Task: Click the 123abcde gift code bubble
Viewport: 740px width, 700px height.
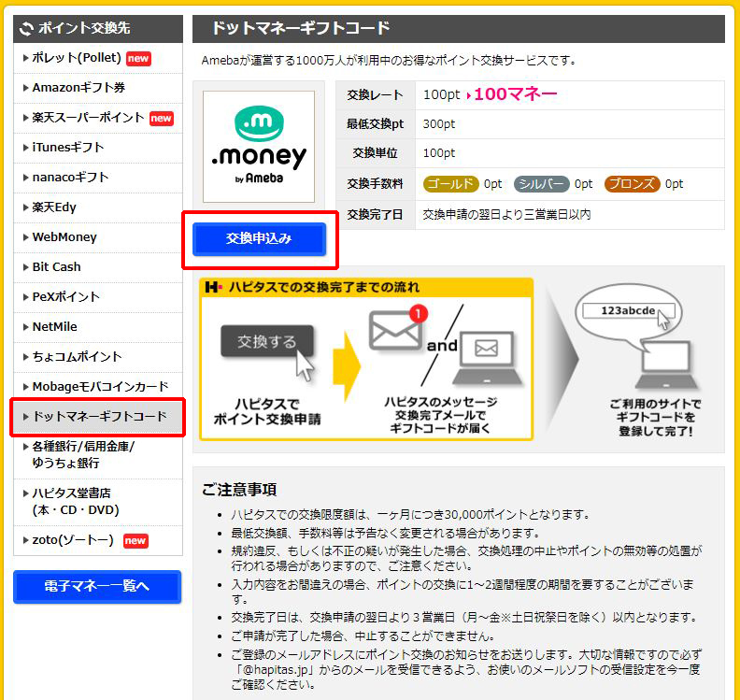Action: [x=629, y=311]
